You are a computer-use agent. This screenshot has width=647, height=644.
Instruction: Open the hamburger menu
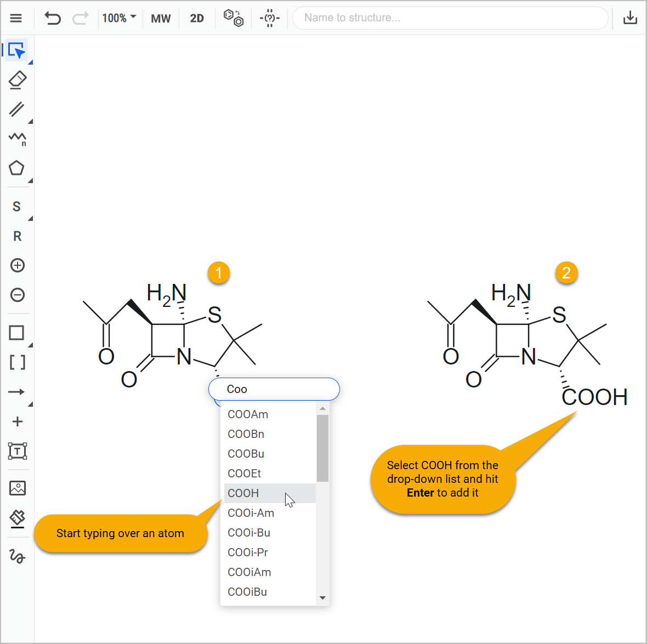[16, 18]
